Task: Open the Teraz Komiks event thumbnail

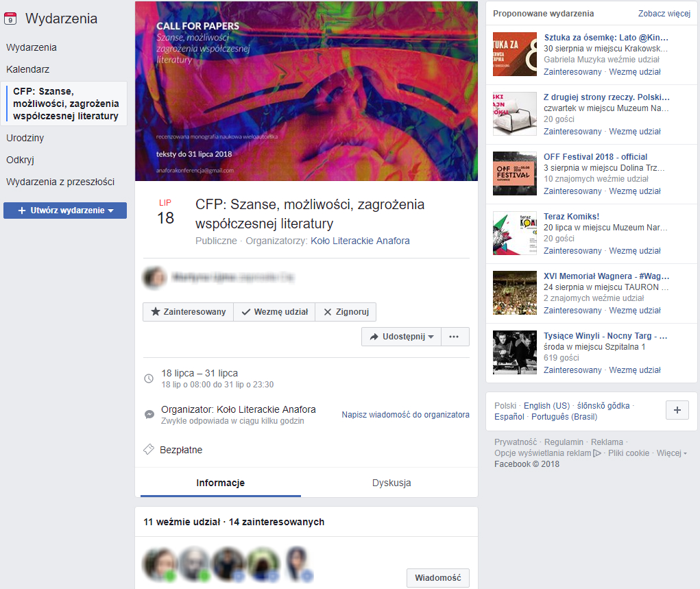Action: point(515,233)
